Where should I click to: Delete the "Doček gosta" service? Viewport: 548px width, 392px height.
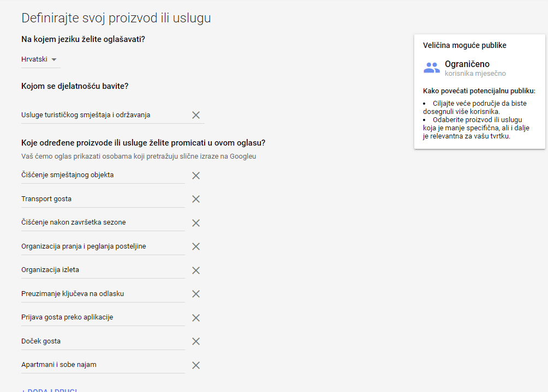tap(196, 341)
